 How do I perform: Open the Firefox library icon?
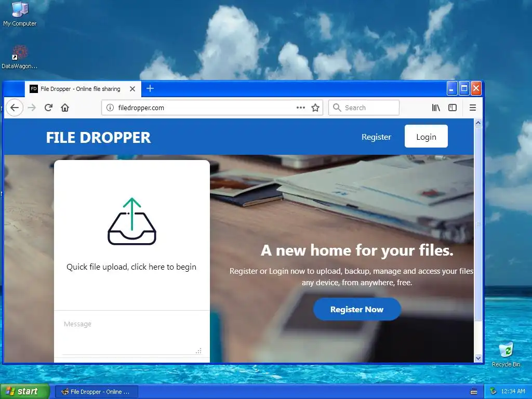point(436,108)
